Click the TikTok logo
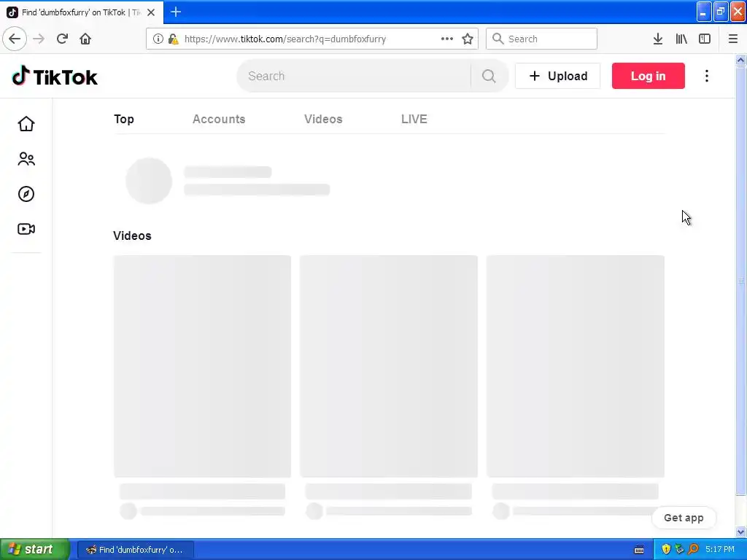The image size is (747, 560). (55, 76)
